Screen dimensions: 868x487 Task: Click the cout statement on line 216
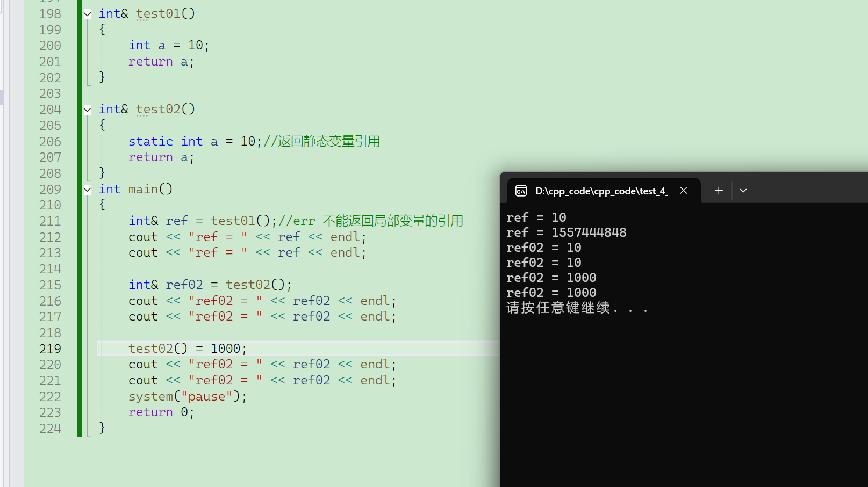pyautogui.click(x=262, y=301)
